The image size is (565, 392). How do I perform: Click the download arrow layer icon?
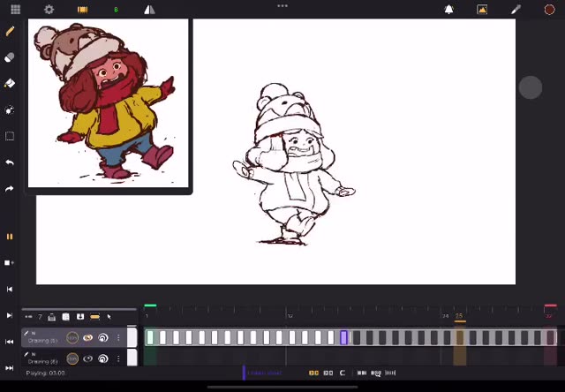(80, 317)
